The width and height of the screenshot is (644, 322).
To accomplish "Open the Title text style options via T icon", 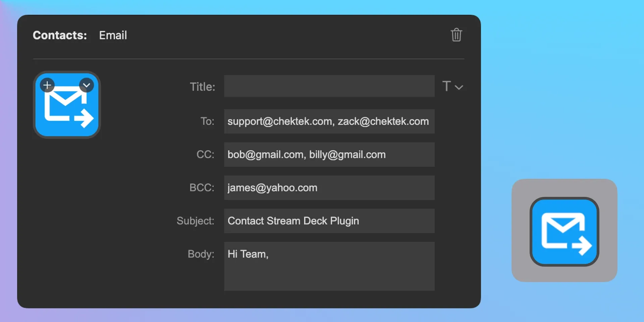I will [446, 86].
